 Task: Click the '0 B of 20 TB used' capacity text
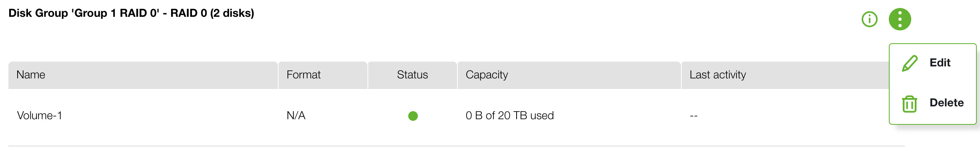509,116
